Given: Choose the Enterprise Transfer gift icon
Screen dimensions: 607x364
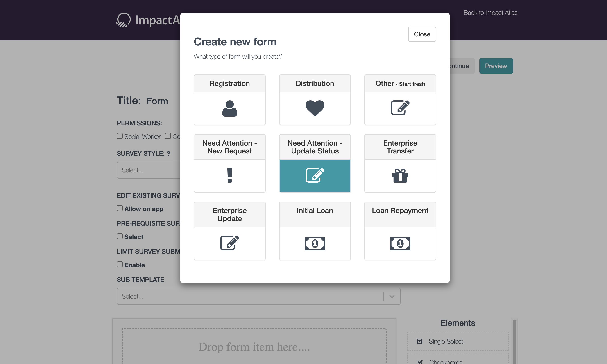Looking at the screenshot, I should [x=400, y=175].
